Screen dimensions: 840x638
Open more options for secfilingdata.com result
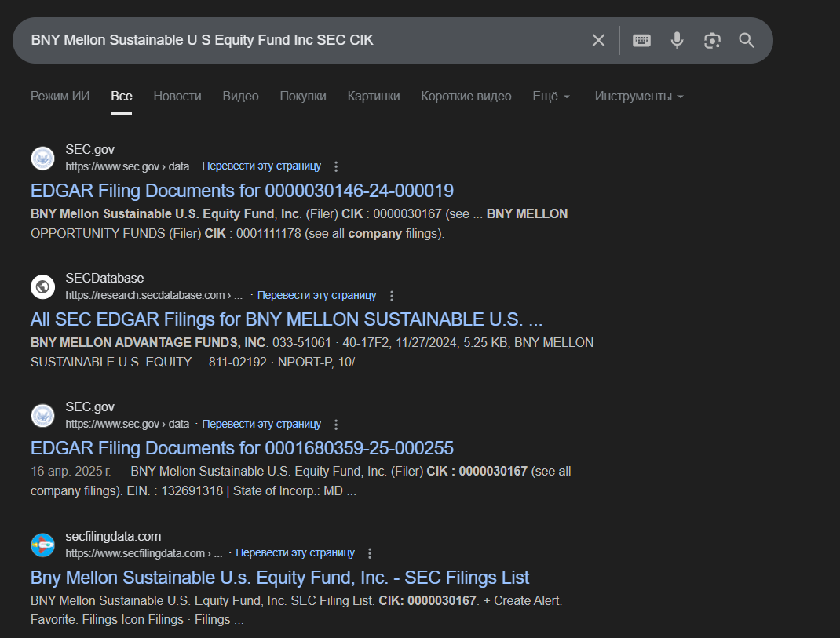tap(370, 553)
